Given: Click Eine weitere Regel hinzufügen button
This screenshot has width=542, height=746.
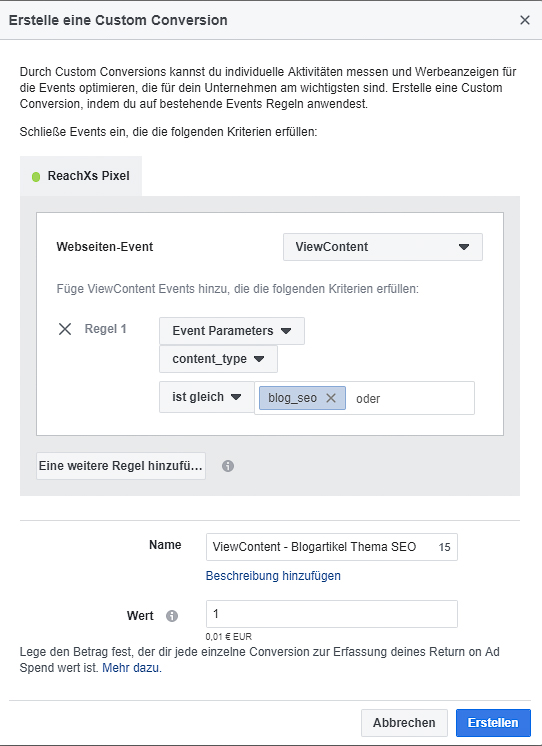Looking at the screenshot, I should click(x=121, y=466).
